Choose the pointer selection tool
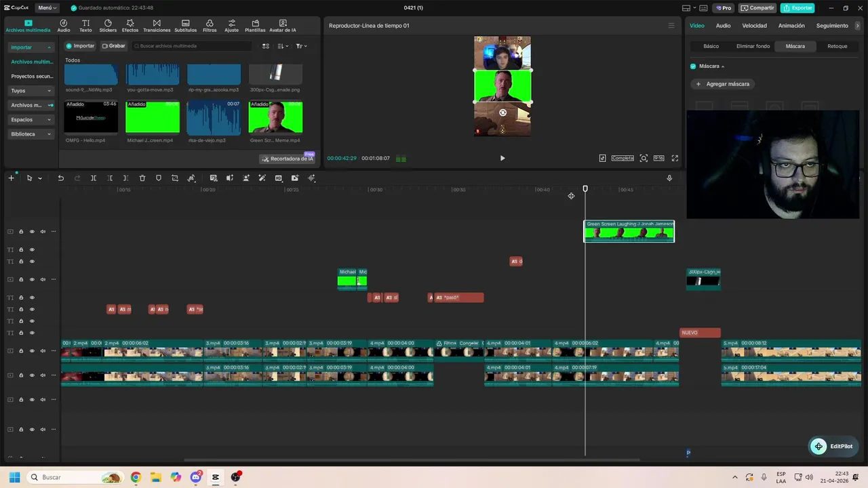The width and height of the screenshot is (868, 488). point(29,178)
